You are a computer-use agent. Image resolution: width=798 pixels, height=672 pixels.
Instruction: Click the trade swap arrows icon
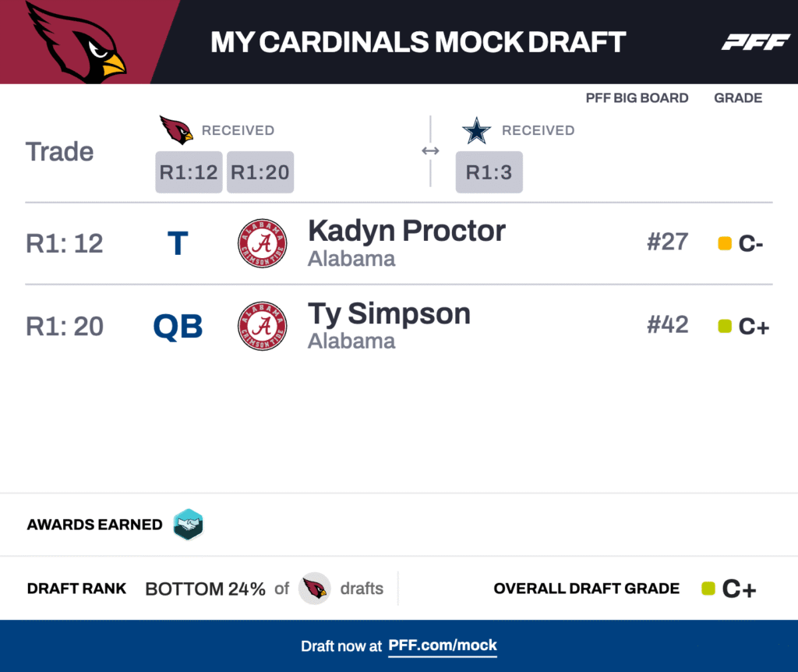[x=430, y=150]
